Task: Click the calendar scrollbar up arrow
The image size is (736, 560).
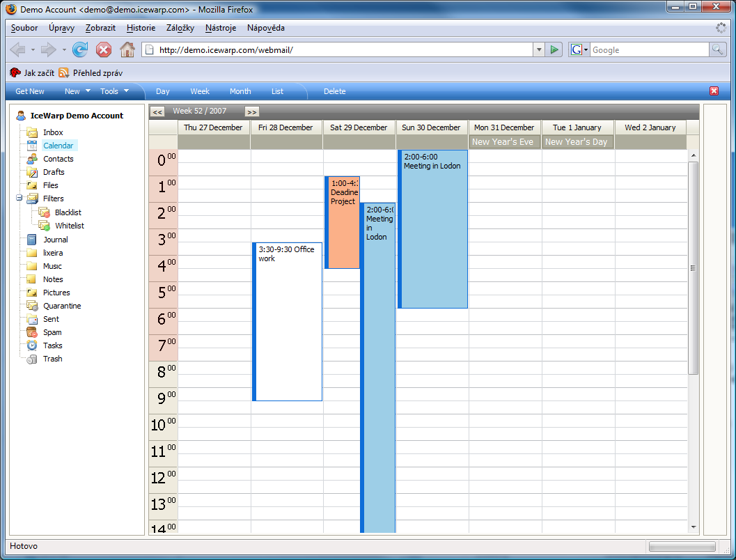Action: (x=694, y=155)
